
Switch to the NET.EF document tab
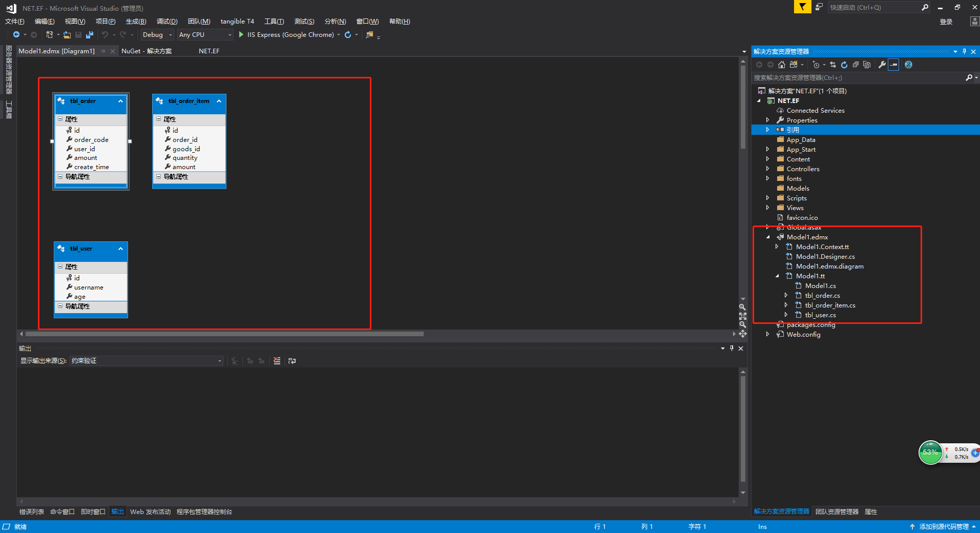coord(209,51)
